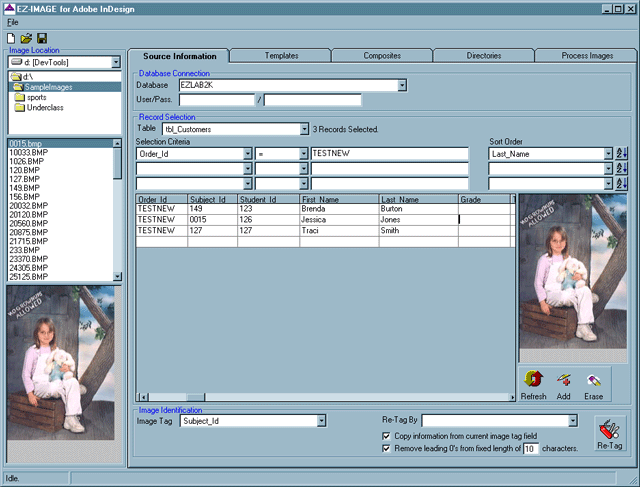Click the New file toolbar icon
Image resolution: width=640 pixels, height=487 pixels.
(x=11, y=38)
